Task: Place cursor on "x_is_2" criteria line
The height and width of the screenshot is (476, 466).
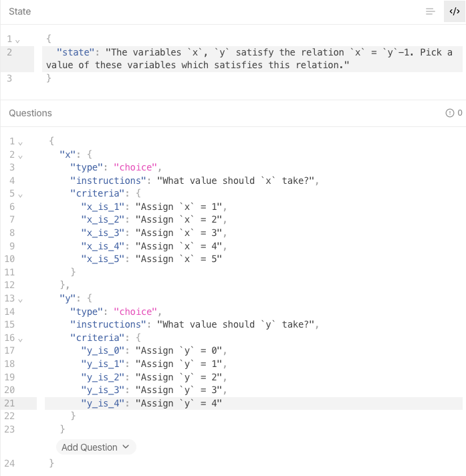Action: click(154, 219)
